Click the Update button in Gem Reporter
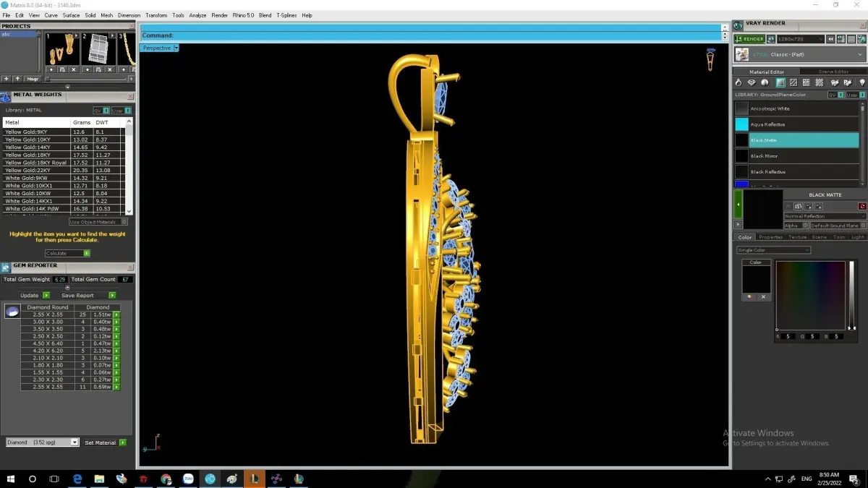The width and height of the screenshot is (868, 488). tap(35, 295)
